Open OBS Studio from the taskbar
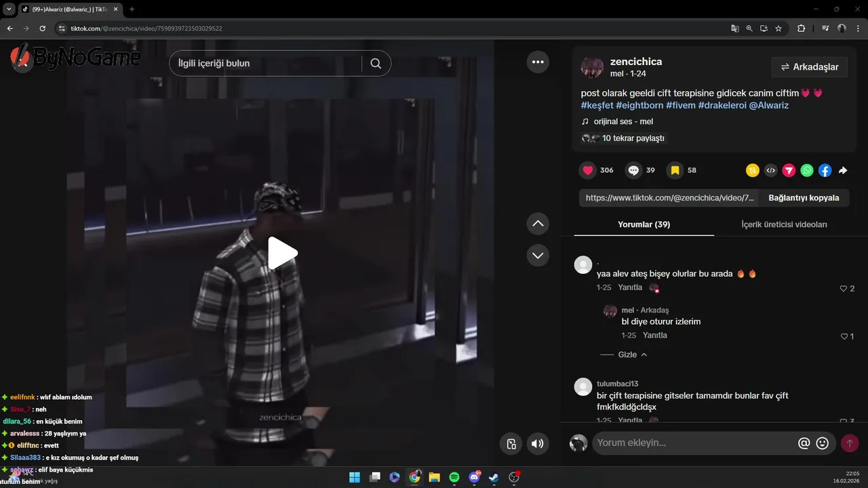The width and height of the screenshot is (868, 488). tap(514, 477)
